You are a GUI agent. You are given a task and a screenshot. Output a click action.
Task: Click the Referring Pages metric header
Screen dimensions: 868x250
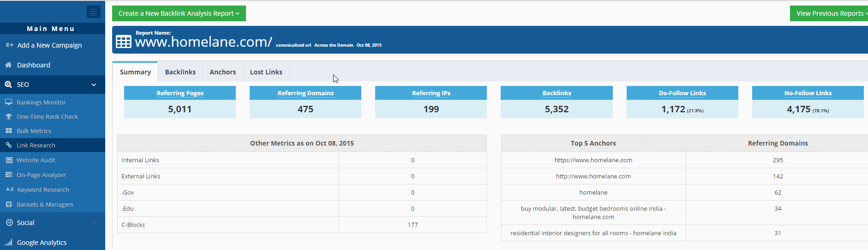coord(180,93)
